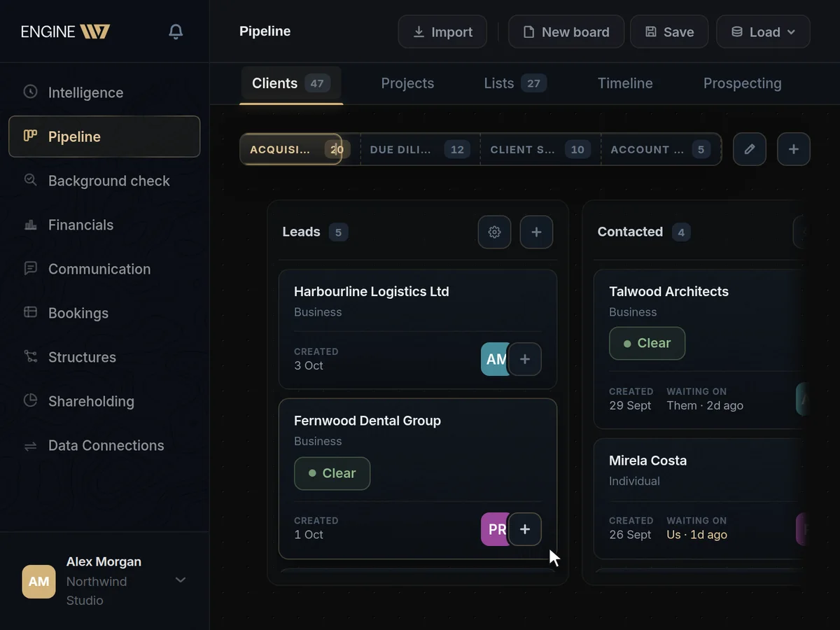Switch to the Prospecting tab
840x630 pixels.
(742, 83)
